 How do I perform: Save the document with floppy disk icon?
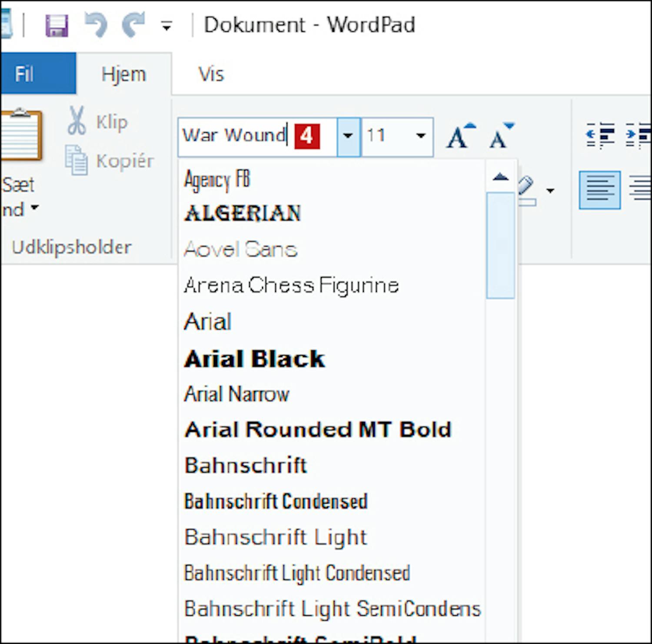[57, 26]
